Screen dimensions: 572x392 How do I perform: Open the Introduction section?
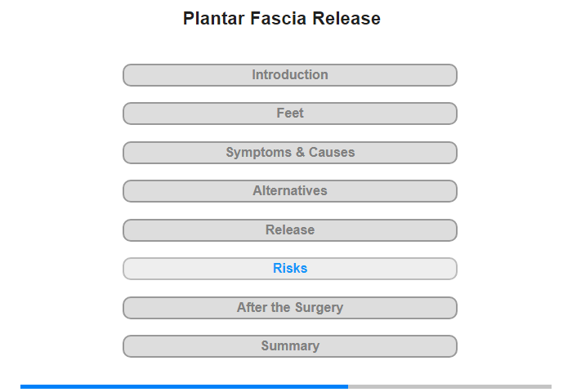pos(289,75)
